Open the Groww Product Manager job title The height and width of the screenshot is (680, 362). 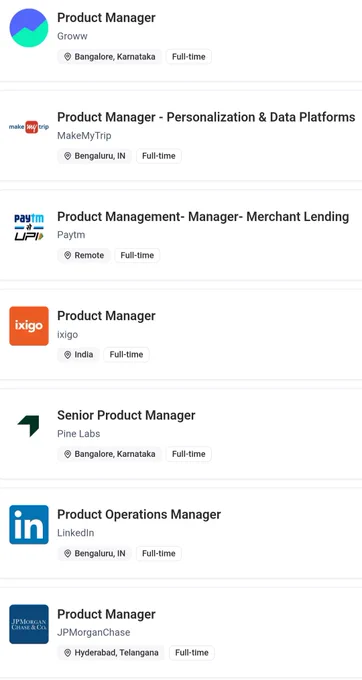pos(106,18)
